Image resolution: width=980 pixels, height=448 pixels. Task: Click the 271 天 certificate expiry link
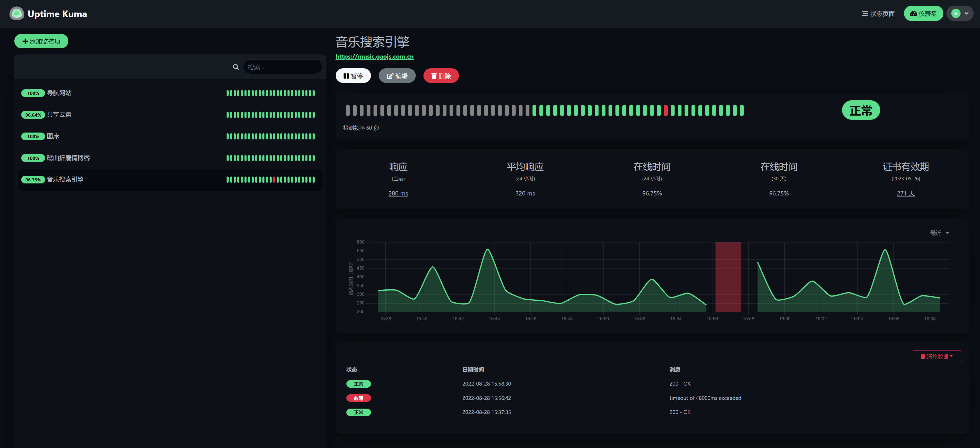906,193
